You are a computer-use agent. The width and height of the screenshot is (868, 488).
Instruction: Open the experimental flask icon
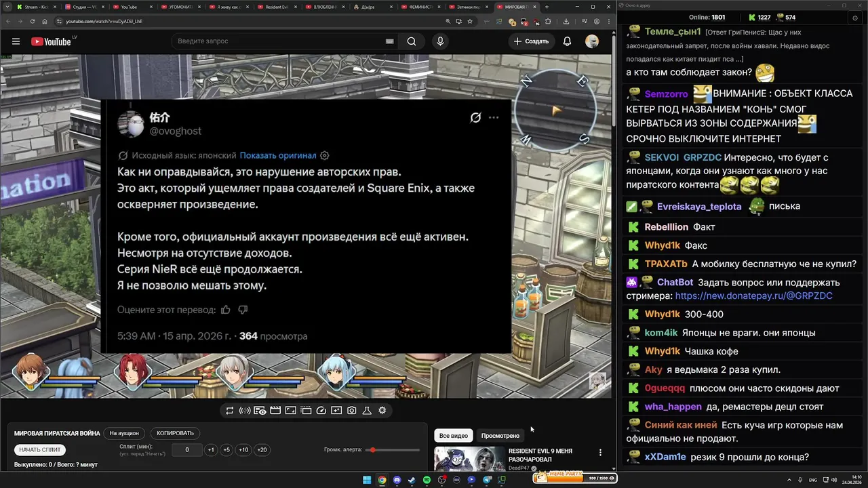(x=367, y=411)
